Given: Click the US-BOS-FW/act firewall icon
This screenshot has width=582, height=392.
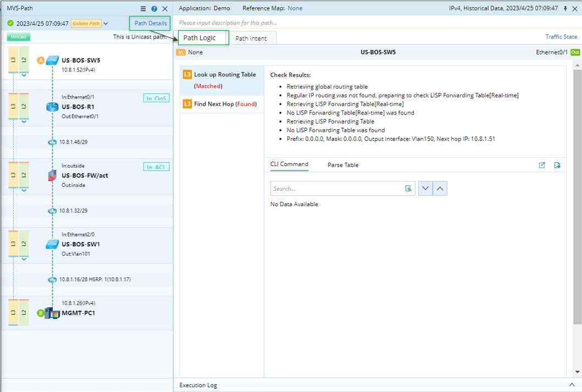Looking at the screenshot, I should (52, 176).
